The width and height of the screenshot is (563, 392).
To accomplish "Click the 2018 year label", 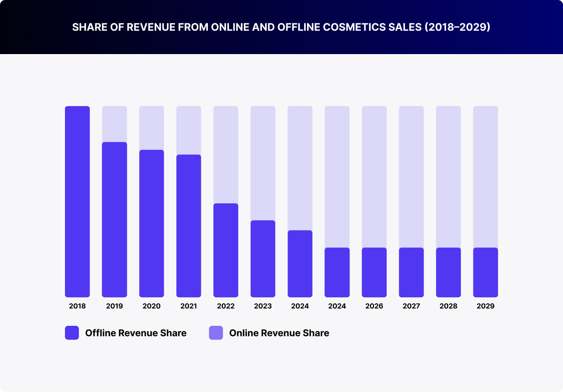I will click(x=77, y=306).
